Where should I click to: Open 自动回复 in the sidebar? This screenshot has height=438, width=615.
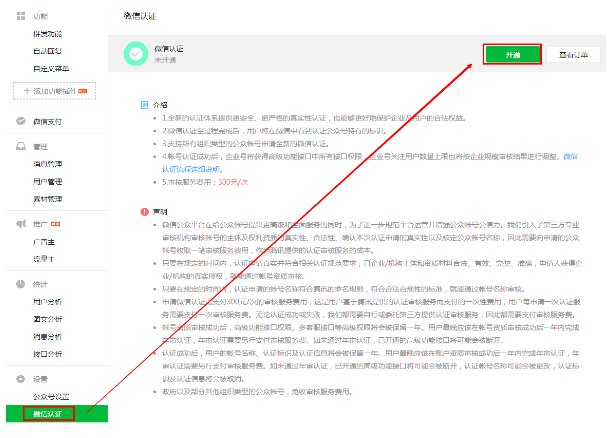click(47, 51)
